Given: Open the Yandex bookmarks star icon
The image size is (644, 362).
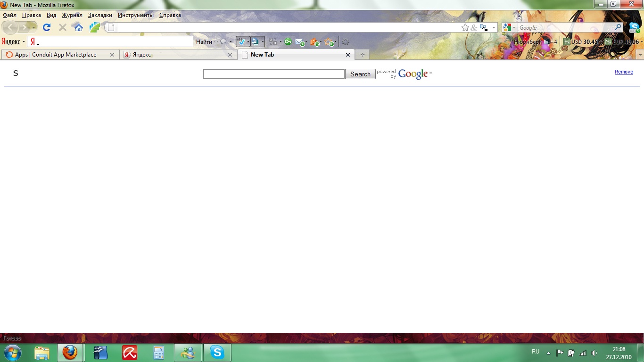Looking at the screenshot, I should pyautogui.click(x=329, y=42).
